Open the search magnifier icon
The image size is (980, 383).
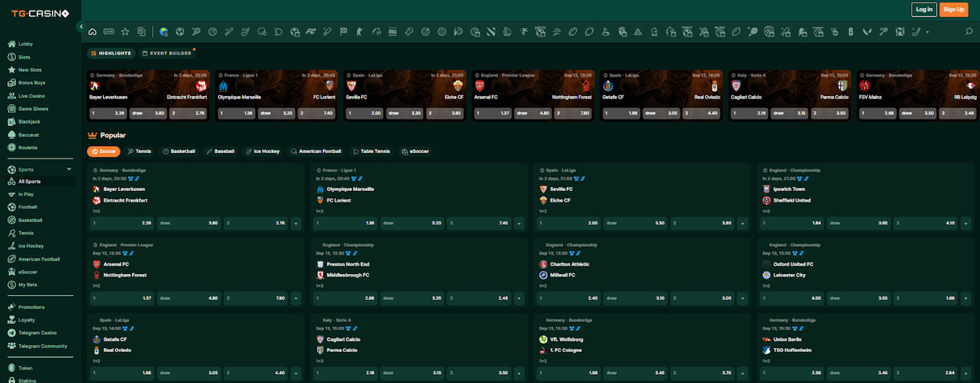pyautogui.click(x=969, y=32)
